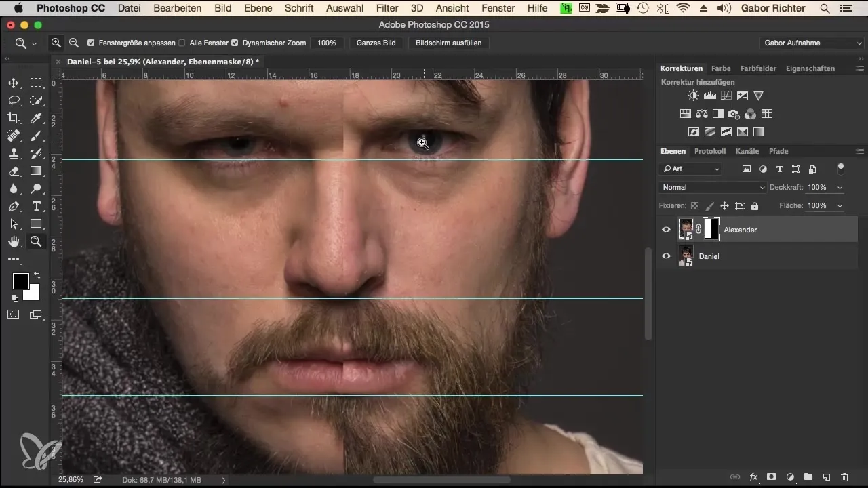Select the Blur tool
Image resolution: width=868 pixels, height=488 pixels.
(13, 188)
